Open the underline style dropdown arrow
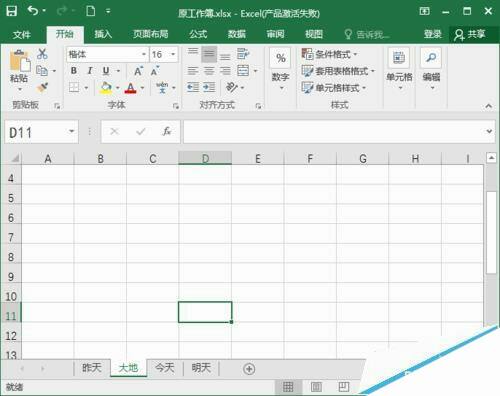 [118, 71]
